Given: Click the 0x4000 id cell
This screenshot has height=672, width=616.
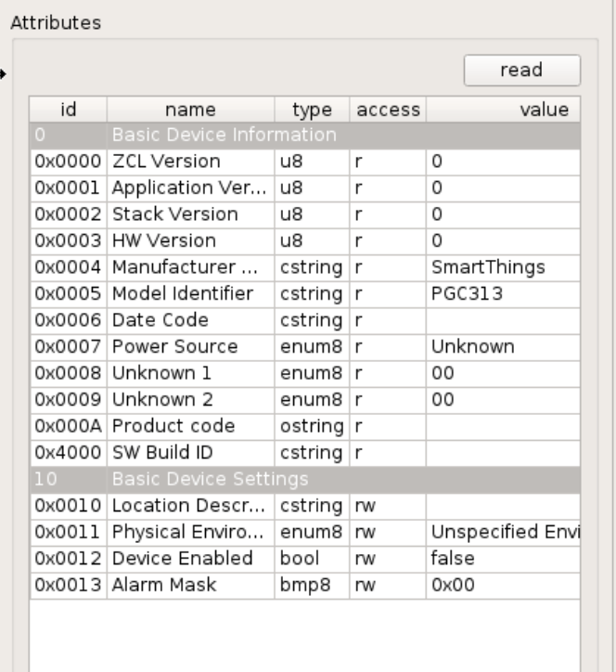Looking at the screenshot, I should point(68,453).
